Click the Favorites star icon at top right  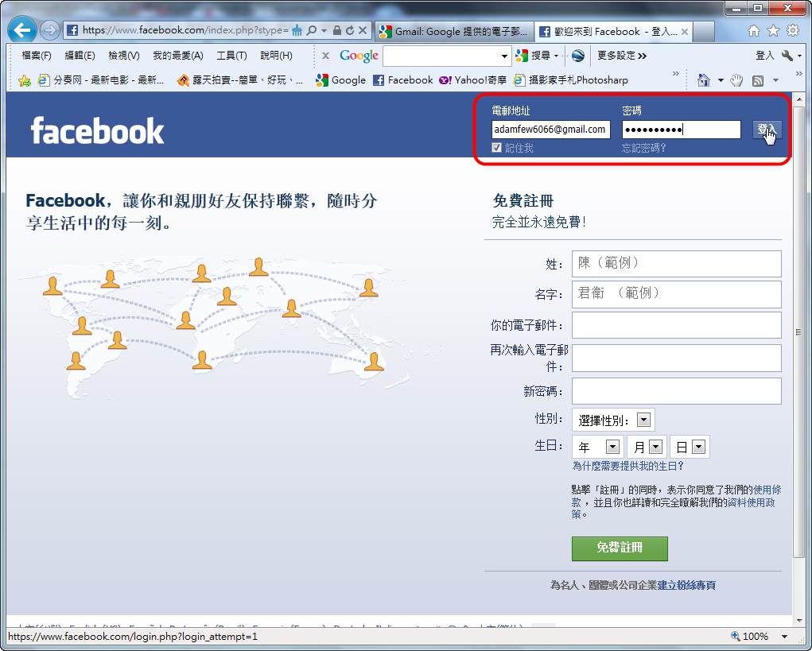click(x=773, y=31)
